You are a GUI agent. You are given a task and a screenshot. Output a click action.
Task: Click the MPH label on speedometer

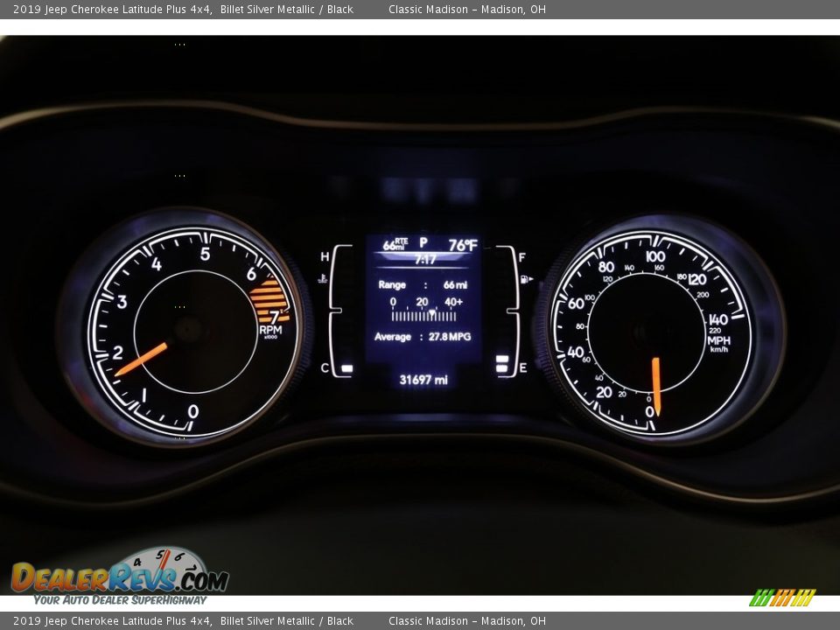click(718, 340)
